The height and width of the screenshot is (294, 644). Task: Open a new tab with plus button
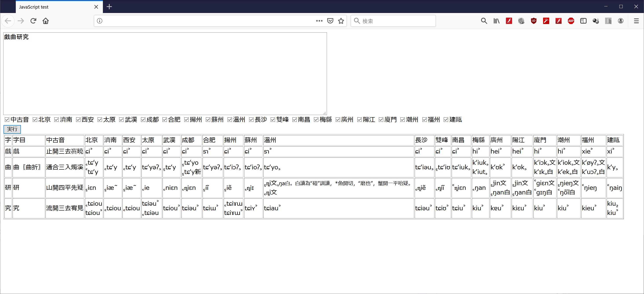(109, 7)
